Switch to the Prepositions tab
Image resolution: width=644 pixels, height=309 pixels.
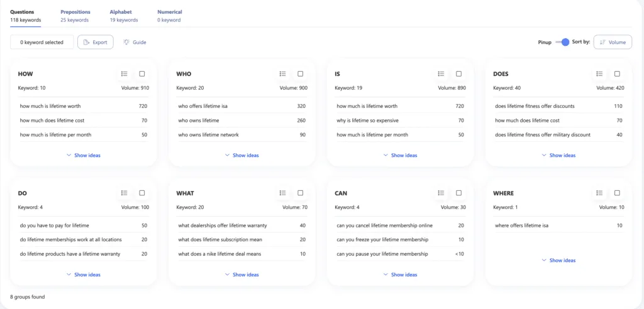[75, 16]
